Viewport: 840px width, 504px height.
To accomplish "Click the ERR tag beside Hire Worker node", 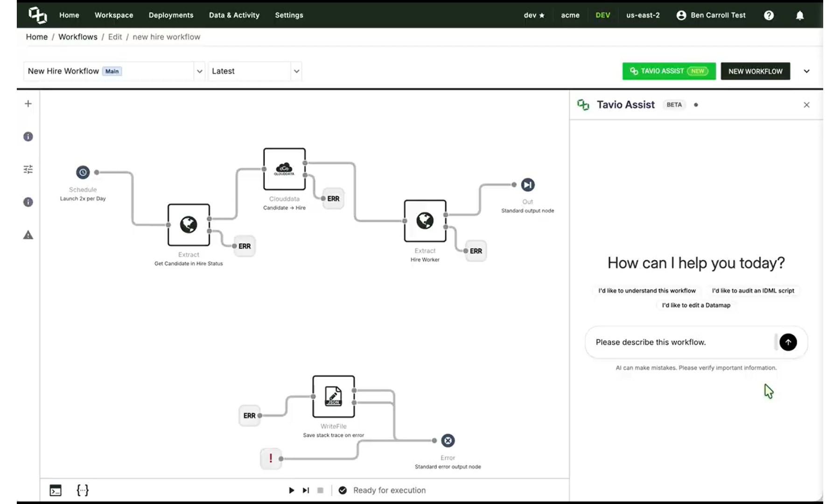I will pyautogui.click(x=476, y=251).
